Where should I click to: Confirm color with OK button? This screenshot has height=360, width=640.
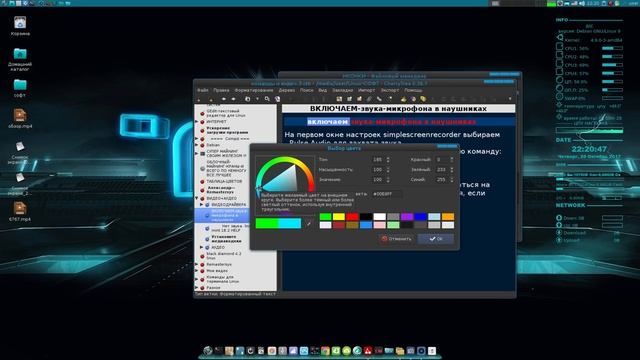click(436, 239)
